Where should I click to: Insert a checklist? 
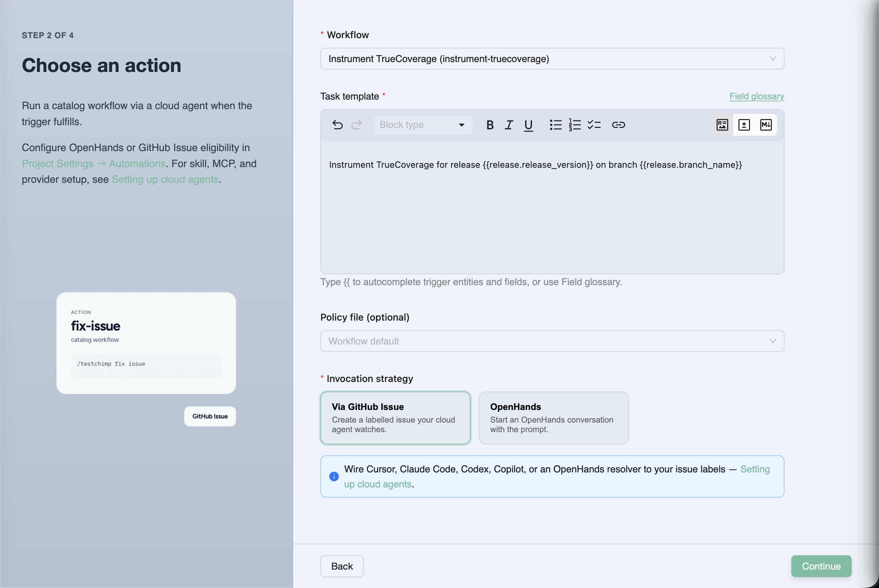click(594, 125)
